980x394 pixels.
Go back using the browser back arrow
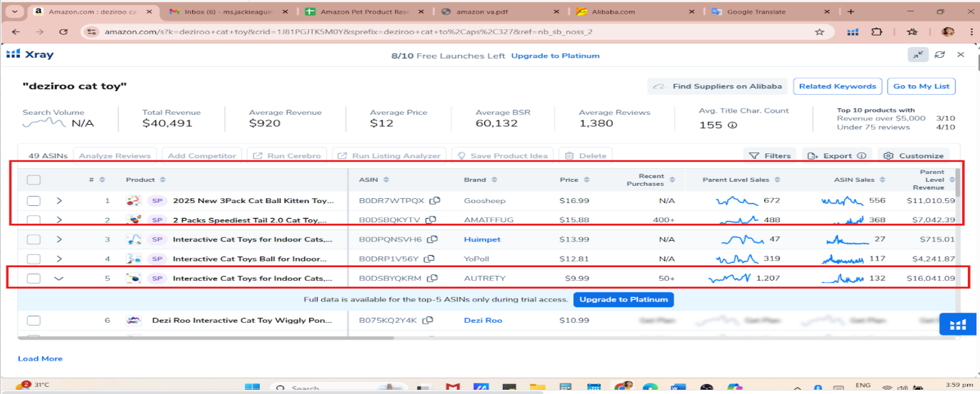(16, 32)
